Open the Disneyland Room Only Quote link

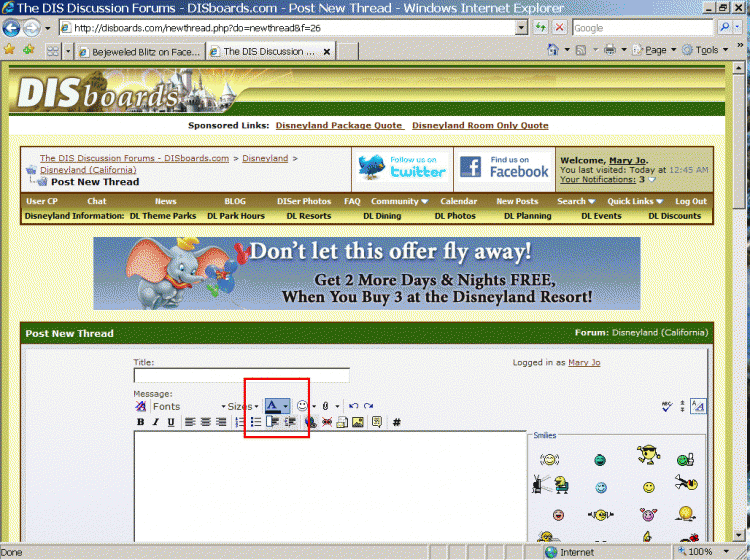[x=480, y=125]
